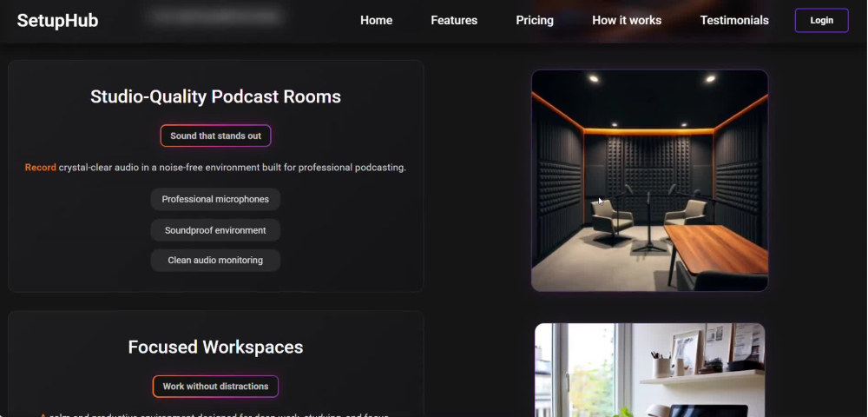Select the Soundproof environment pill
Image resolution: width=868 pixels, height=417 pixels.
215,230
